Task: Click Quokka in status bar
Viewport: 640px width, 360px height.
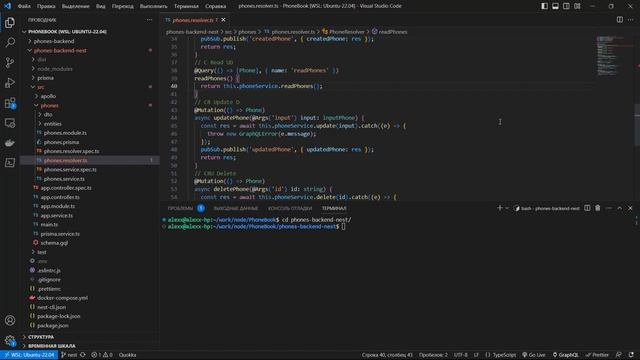Action: click(x=127, y=355)
